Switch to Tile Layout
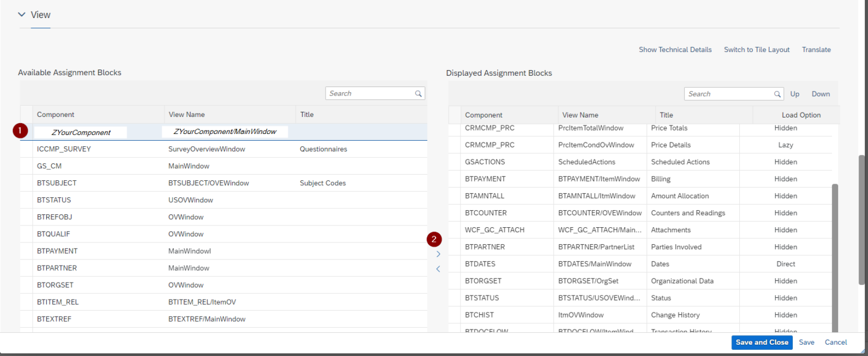 756,49
